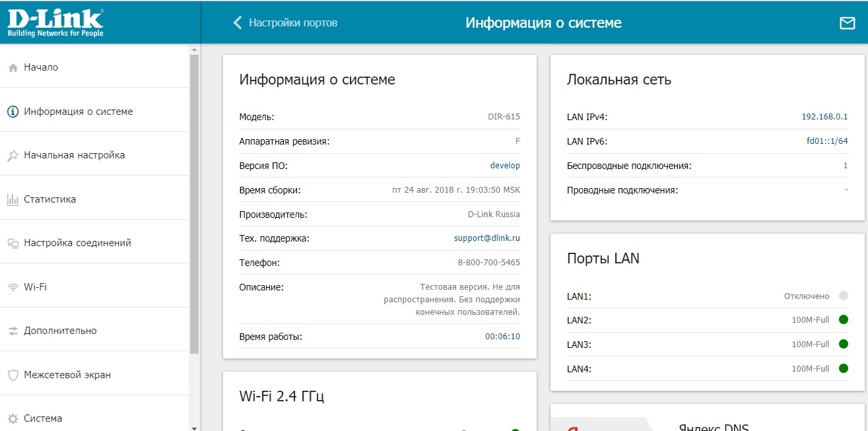This screenshot has height=431, width=868.
Task: Click the green status dot for LAN3
Action: pos(843,344)
